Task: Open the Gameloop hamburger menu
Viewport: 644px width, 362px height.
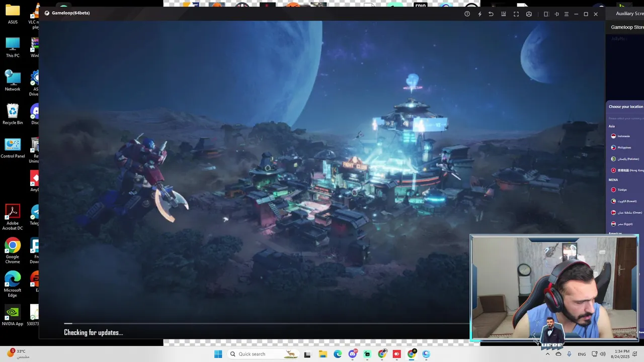Action: tap(567, 14)
